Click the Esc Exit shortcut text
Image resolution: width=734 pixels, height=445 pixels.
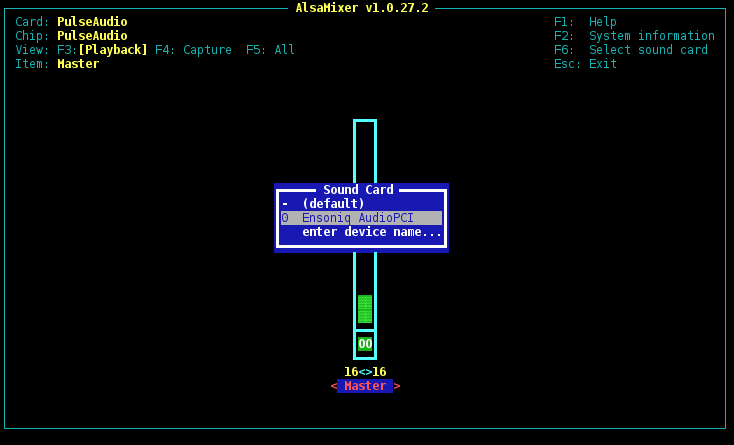pyautogui.click(x=585, y=64)
